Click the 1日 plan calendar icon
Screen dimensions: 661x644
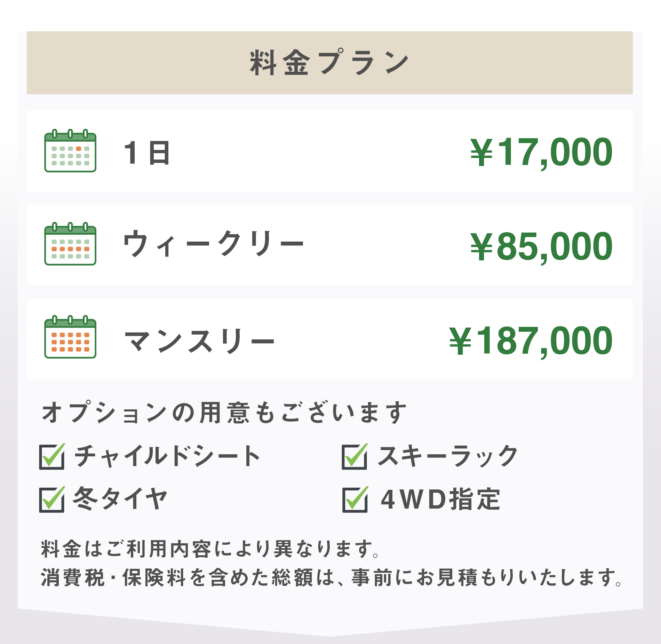(x=70, y=151)
